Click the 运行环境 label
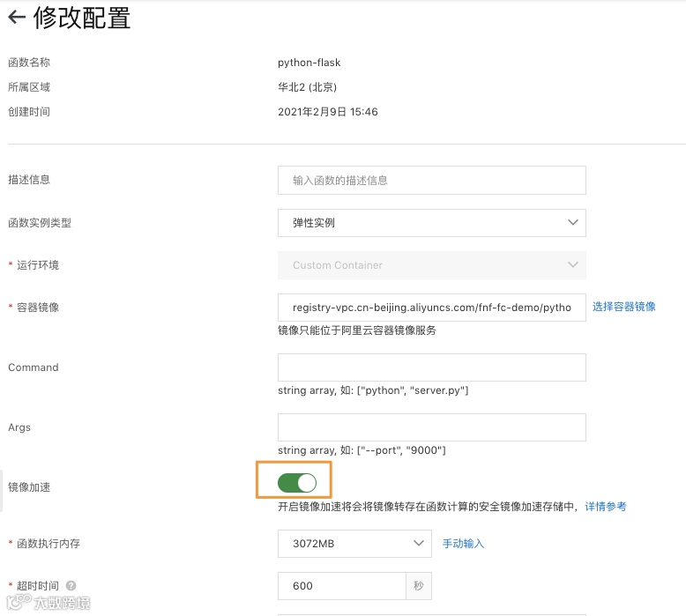The height and width of the screenshot is (616, 686). [38, 265]
